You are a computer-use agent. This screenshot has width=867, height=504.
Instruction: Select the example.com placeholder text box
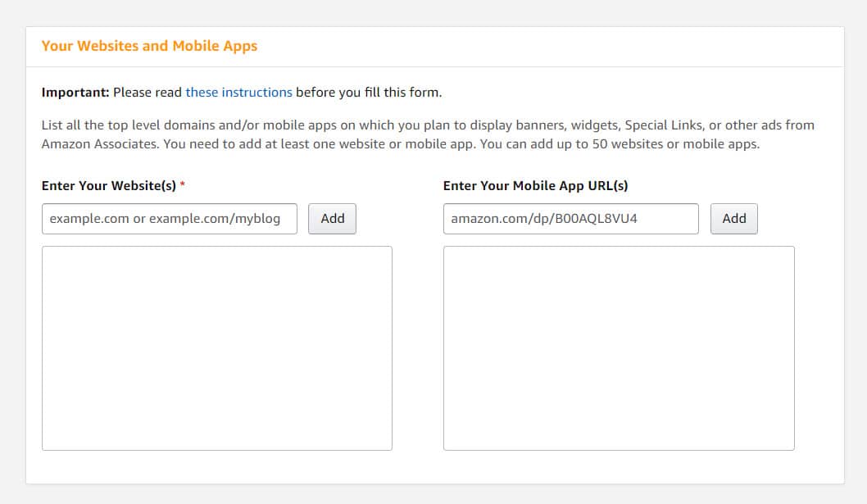[169, 218]
